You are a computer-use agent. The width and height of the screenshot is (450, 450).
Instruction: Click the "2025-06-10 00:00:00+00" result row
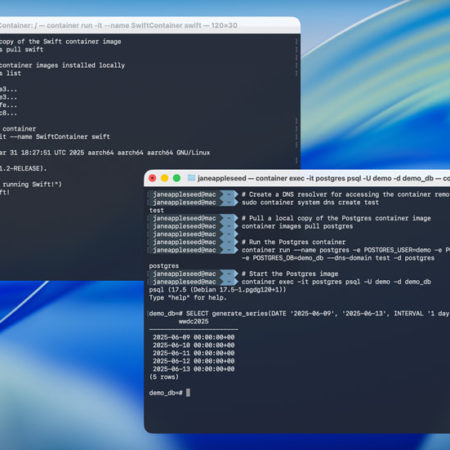point(193,345)
